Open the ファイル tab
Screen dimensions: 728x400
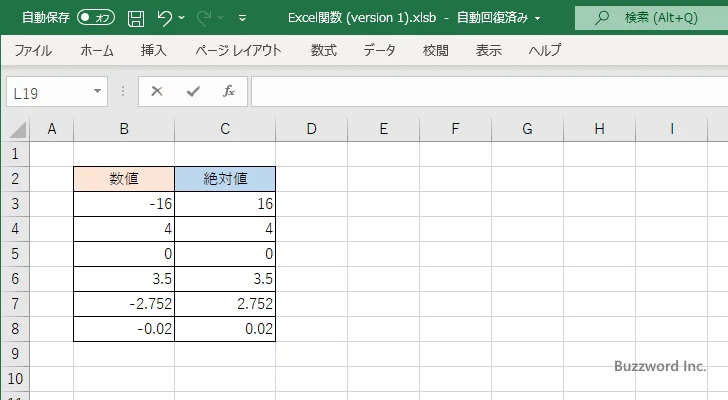(33, 50)
